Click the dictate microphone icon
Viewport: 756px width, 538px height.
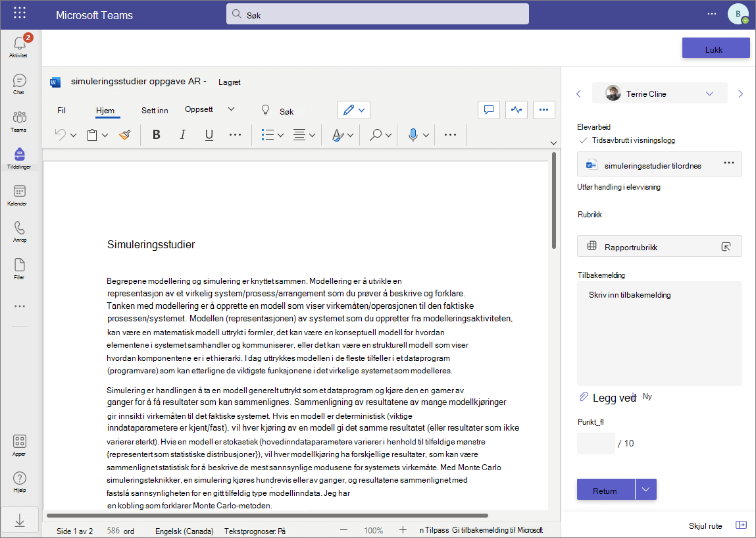(413, 135)
